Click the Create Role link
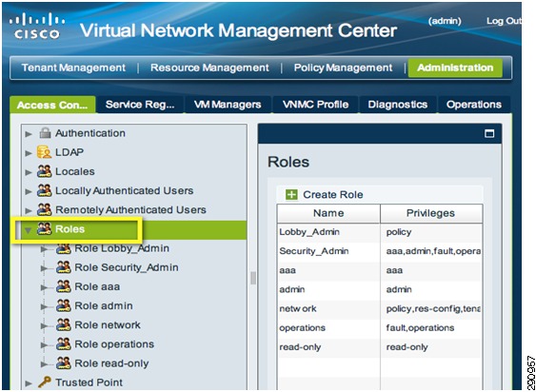 point(333,195)
